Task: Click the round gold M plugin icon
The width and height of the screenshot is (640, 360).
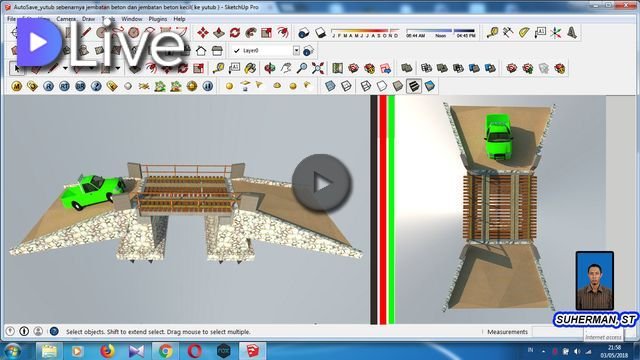Action: tap(16, 86)
